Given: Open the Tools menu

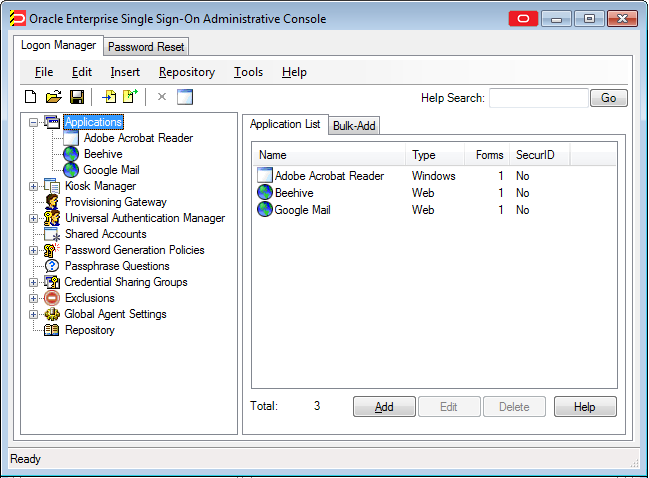Looking at the screenshot, I should pyautogui.click(x=248, y=72).
